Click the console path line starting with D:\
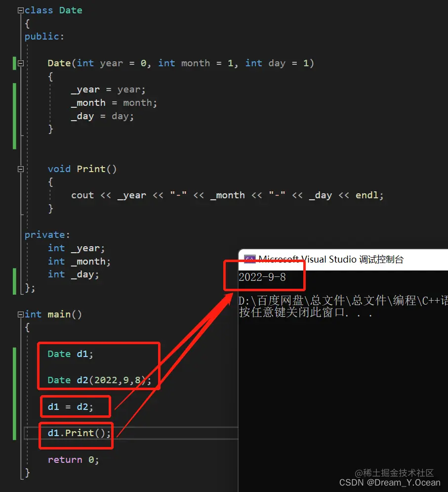The image size is (448, 492). (x=343, y=301)
